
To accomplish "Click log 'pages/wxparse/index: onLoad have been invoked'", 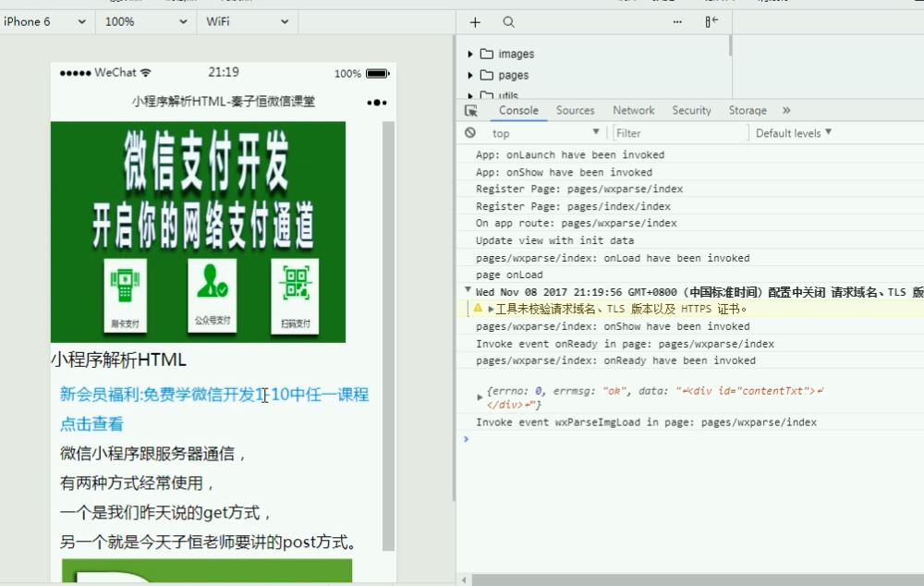I will pyautogui.click(x=613, y=258).
